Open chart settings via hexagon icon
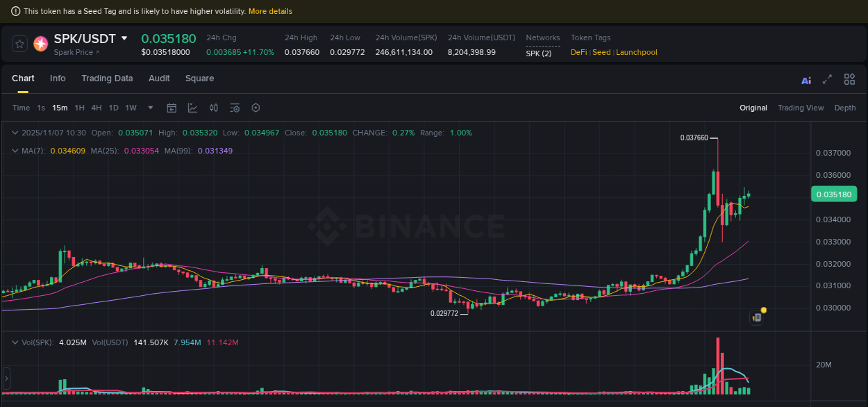Viewport: 868px width, 407px height. (256, 108)
